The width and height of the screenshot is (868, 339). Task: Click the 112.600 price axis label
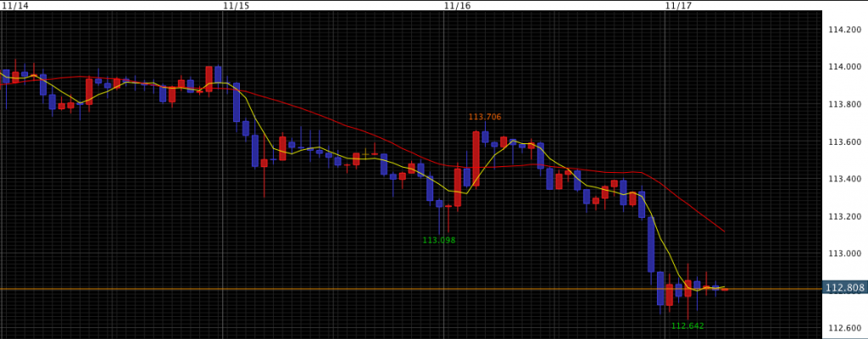845,329
